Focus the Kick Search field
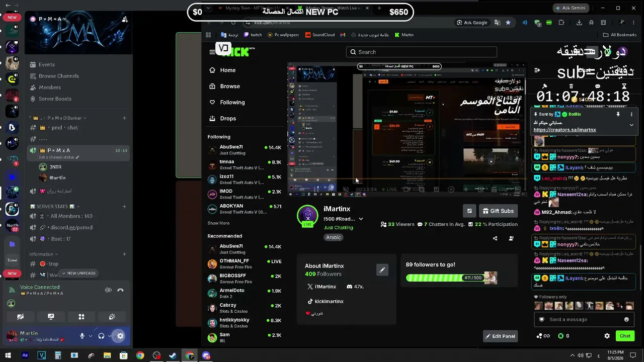 [x=422, y=52]
